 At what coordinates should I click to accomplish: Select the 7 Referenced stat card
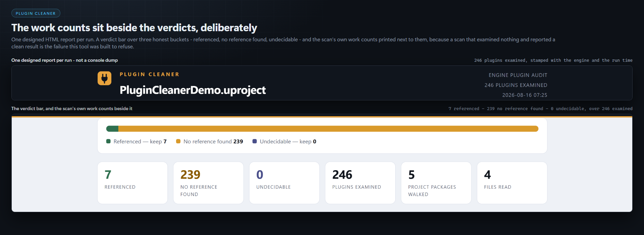tap(132, 183)
